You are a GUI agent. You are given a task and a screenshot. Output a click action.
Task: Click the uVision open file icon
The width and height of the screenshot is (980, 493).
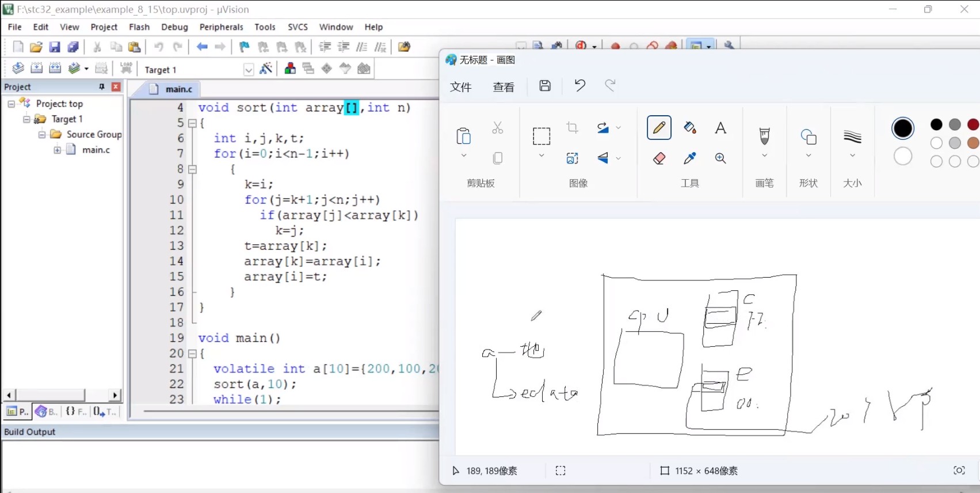(x=36, y=47)
